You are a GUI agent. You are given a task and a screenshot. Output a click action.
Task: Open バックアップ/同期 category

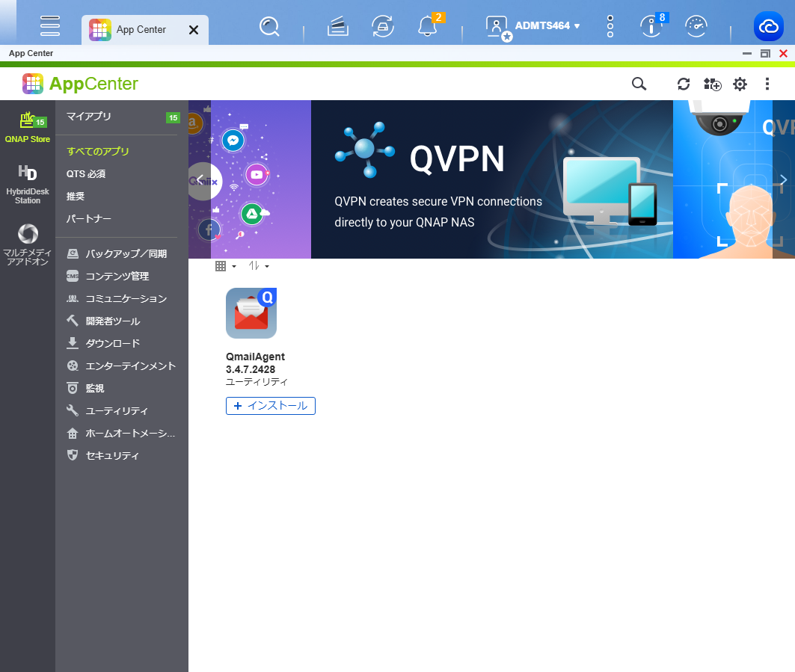[x=117, y=253]
